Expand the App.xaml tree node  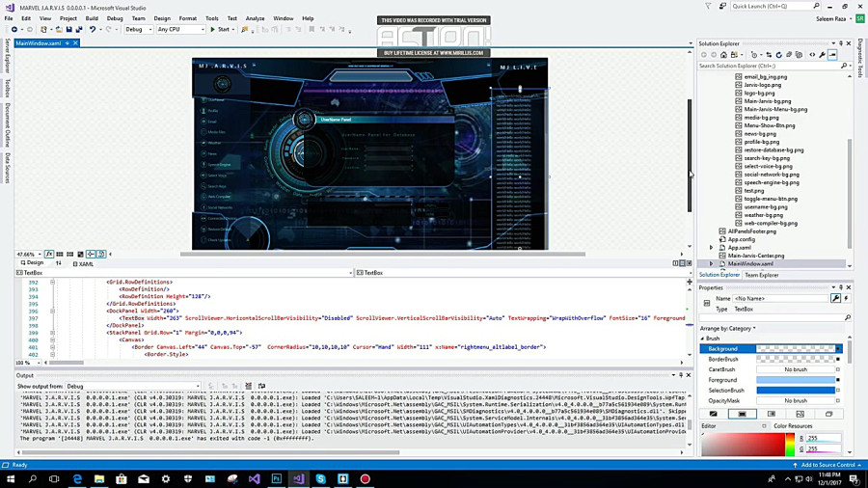(712, 248)
